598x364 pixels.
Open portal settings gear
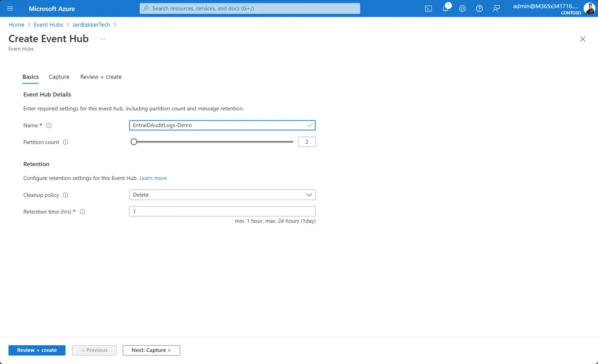[462, 9]
